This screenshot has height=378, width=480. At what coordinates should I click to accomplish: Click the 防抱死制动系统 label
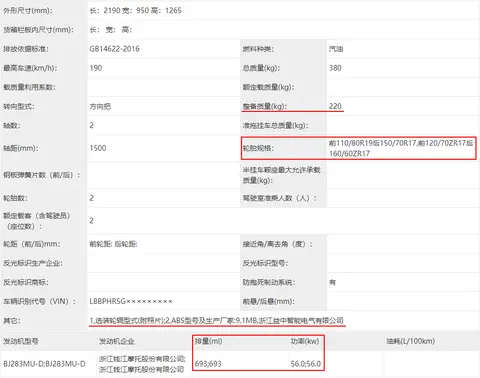(269, 283)
